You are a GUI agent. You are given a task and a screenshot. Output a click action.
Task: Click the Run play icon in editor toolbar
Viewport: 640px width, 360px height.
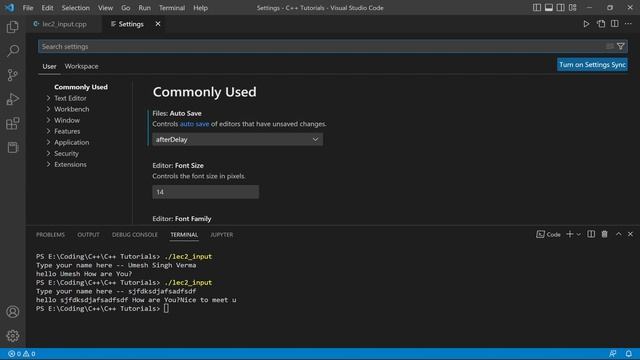(x=586, y=24)
